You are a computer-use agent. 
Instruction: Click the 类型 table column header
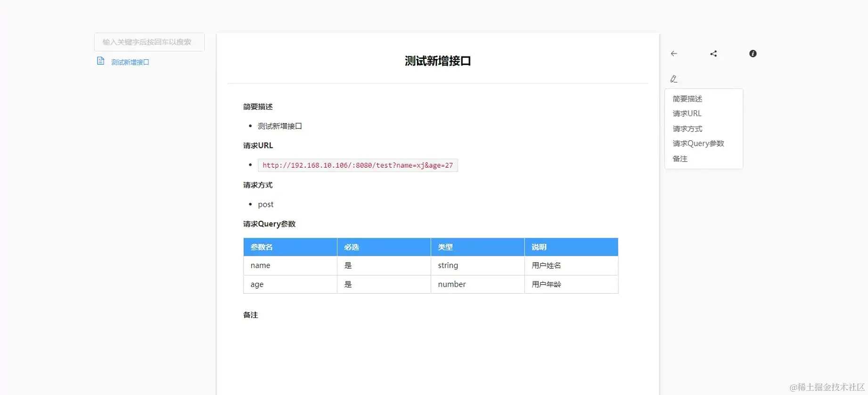point(478,247)
